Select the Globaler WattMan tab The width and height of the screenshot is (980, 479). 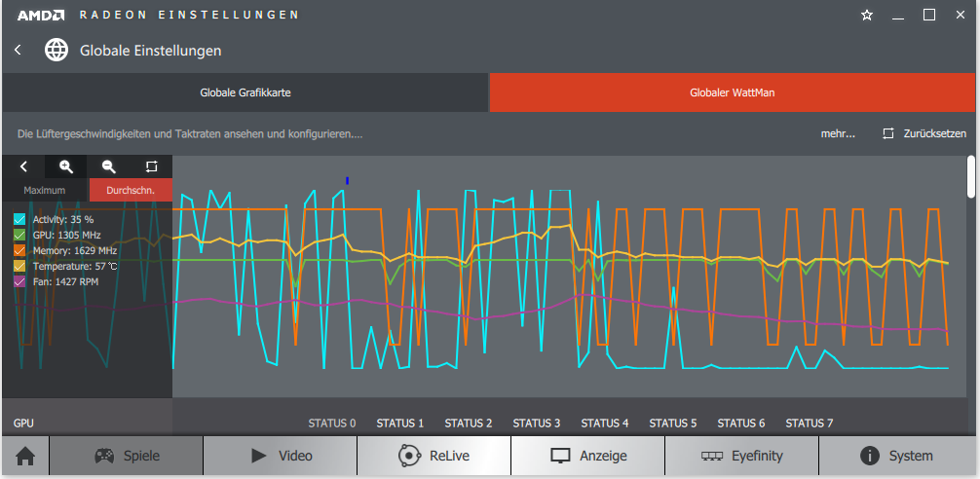(733, 92)
